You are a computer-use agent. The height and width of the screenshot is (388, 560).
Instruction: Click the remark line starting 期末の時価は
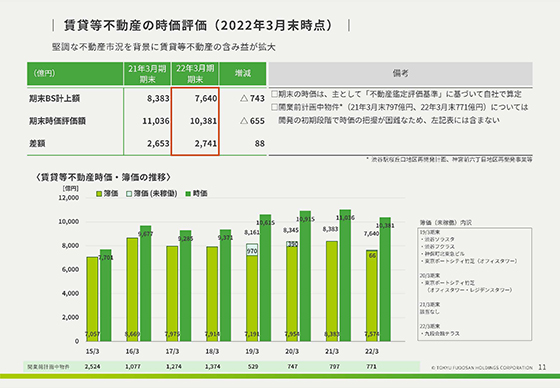point(396,94)
